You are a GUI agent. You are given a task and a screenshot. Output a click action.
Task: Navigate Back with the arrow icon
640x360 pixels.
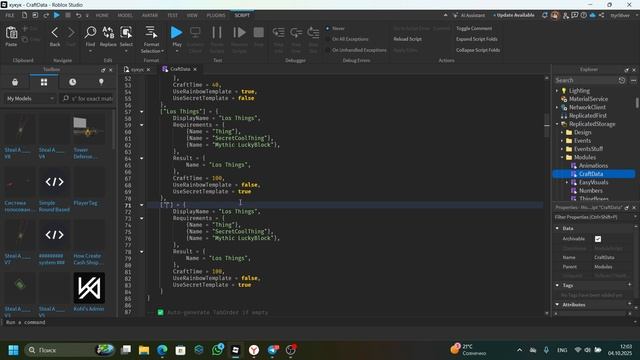coord(55,33)
